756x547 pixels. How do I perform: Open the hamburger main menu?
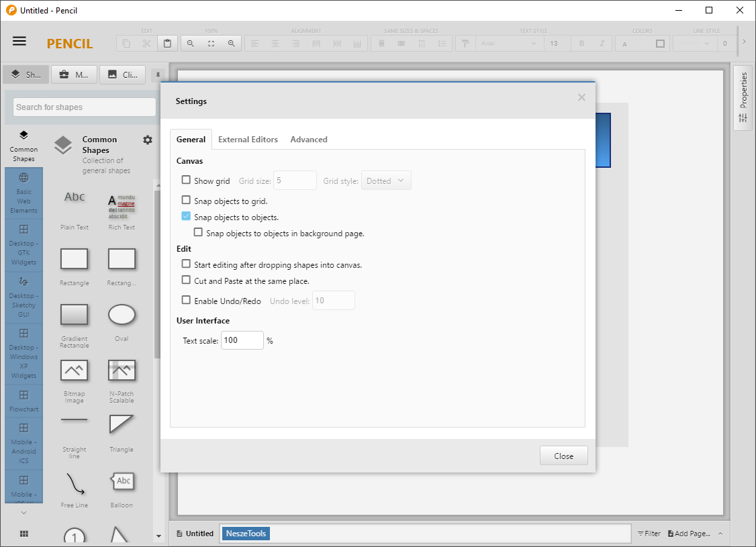[19, 42]
